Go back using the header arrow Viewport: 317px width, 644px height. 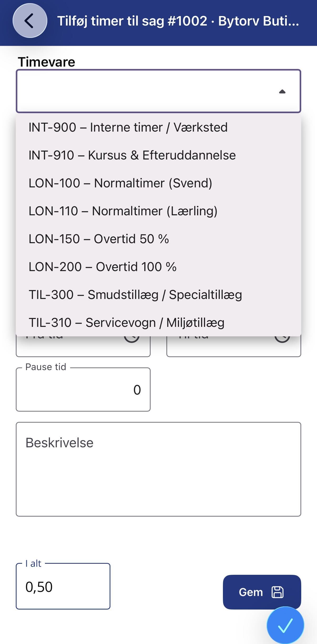[30, 21]
